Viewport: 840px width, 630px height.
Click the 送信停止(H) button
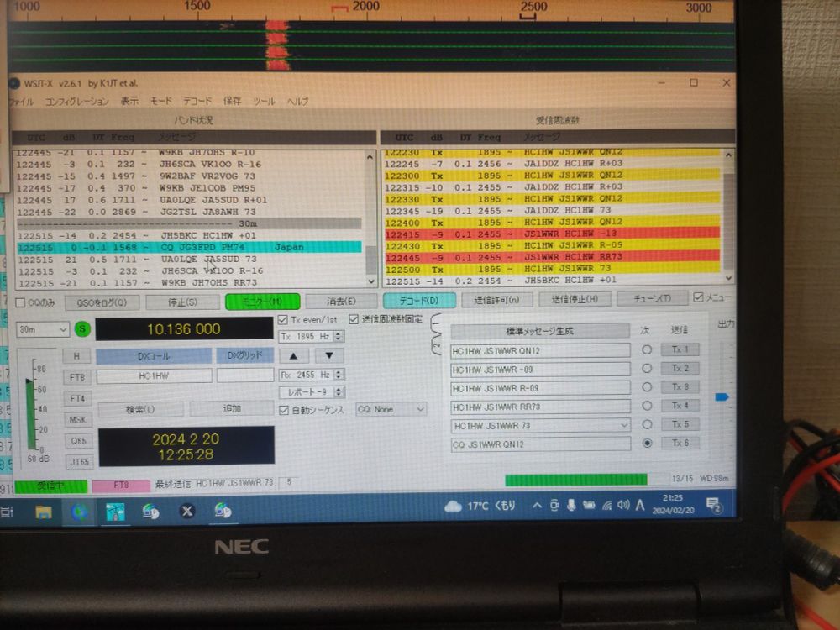click(575, 299)
